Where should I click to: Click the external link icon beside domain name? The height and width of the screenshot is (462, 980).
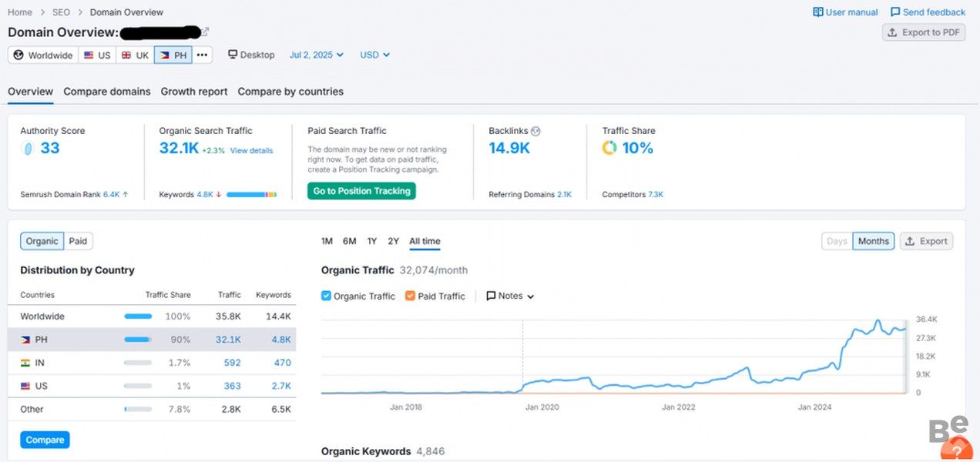pos(205,32)
